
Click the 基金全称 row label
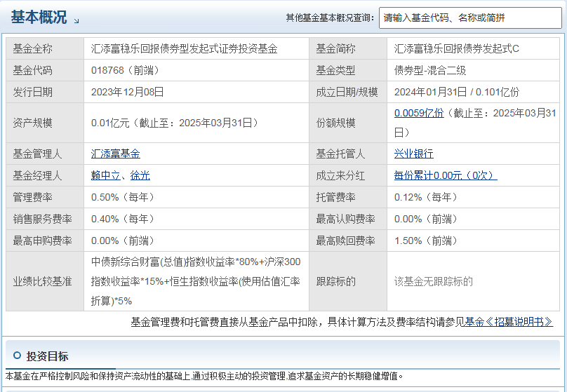32,48
